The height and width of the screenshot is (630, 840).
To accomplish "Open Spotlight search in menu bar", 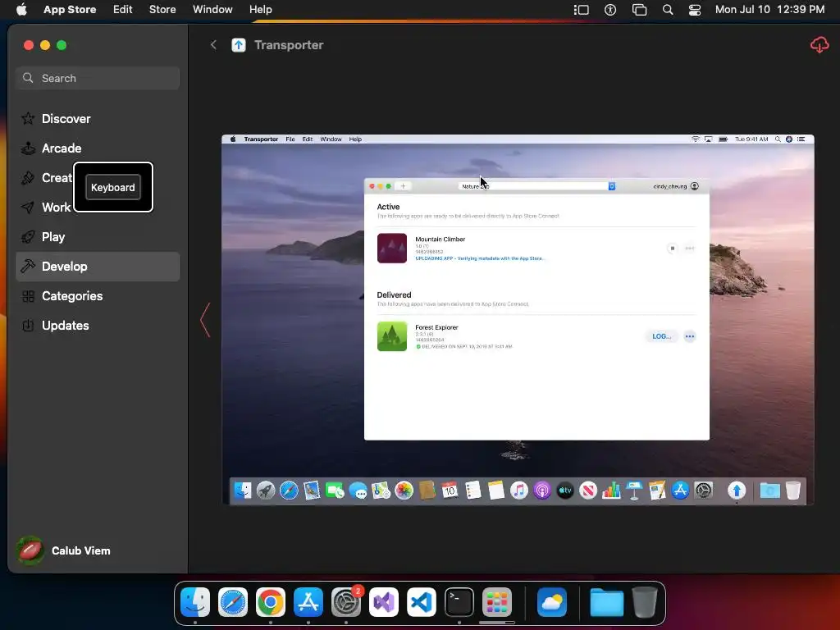I will pyautogui.click(x=668, y=9).
